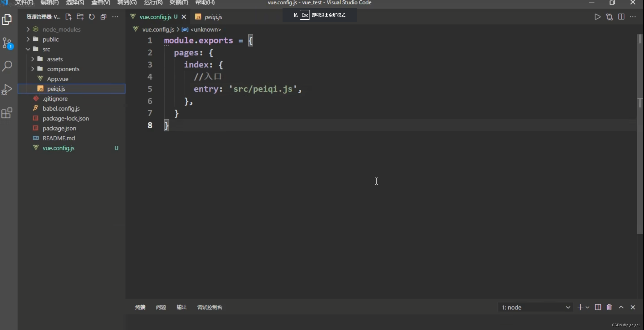The height and width of the screenshot is (330, 644).
Task: Open the 运行(R) menu
Action: 153,3
